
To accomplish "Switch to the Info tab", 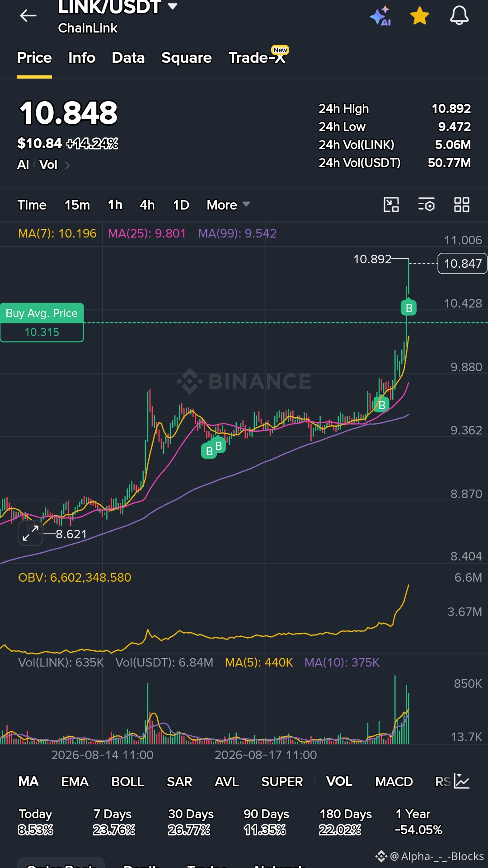I will [82, 58].
